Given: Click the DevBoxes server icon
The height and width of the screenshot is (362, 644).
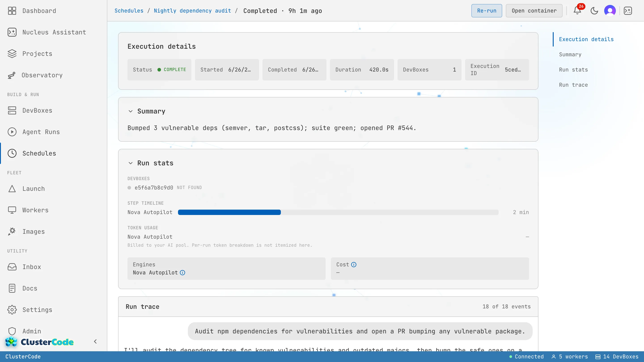Looking at the screenshot, I should pos(12,110).
